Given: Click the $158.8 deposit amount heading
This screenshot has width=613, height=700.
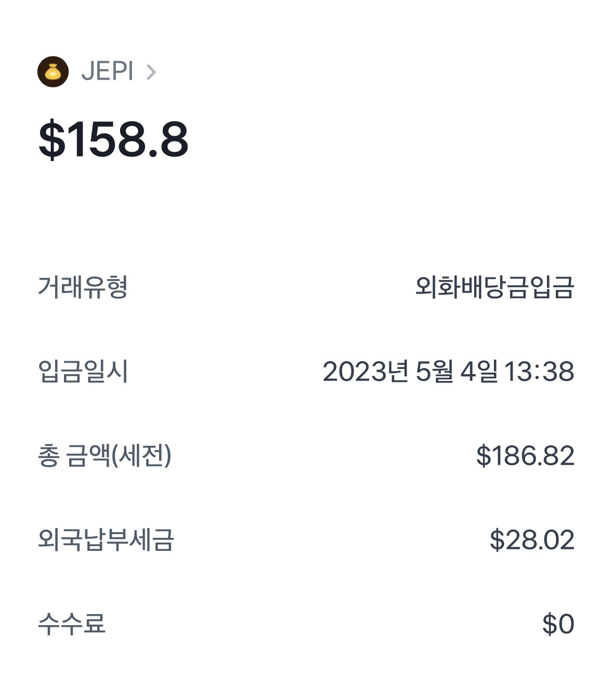Looking at the screenshot, I should pyautogui.click(x=113, y=139).
